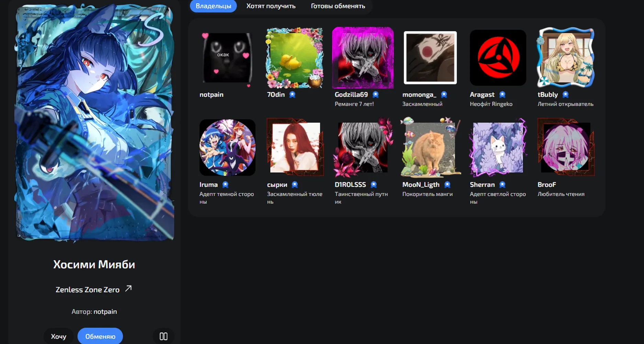Open BrooF's username link

pos(547,184)
